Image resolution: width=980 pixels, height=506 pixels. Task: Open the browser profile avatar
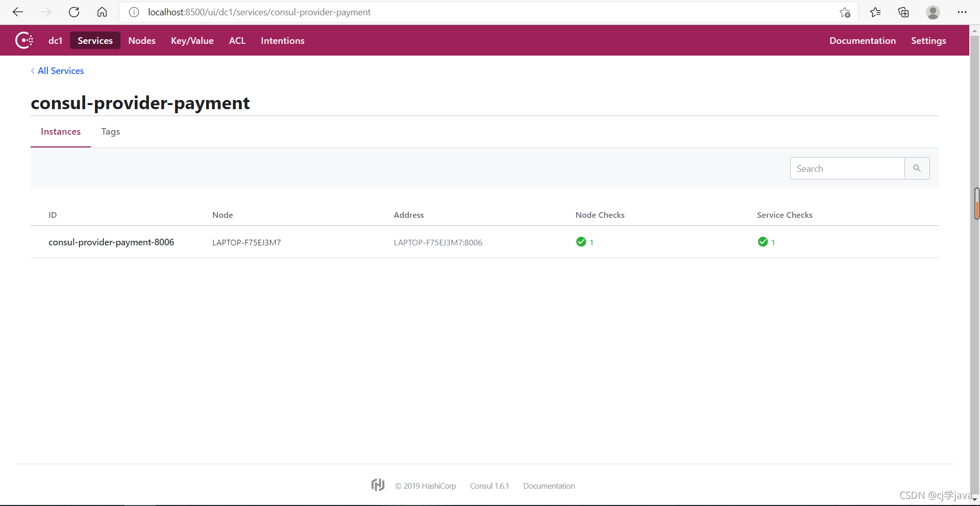click(933, 12)
